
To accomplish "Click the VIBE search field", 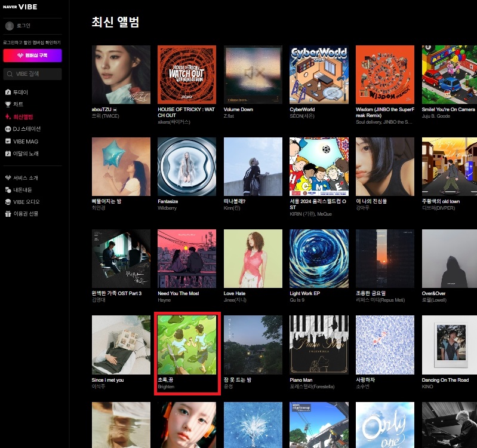I will [x=33, y=74].
